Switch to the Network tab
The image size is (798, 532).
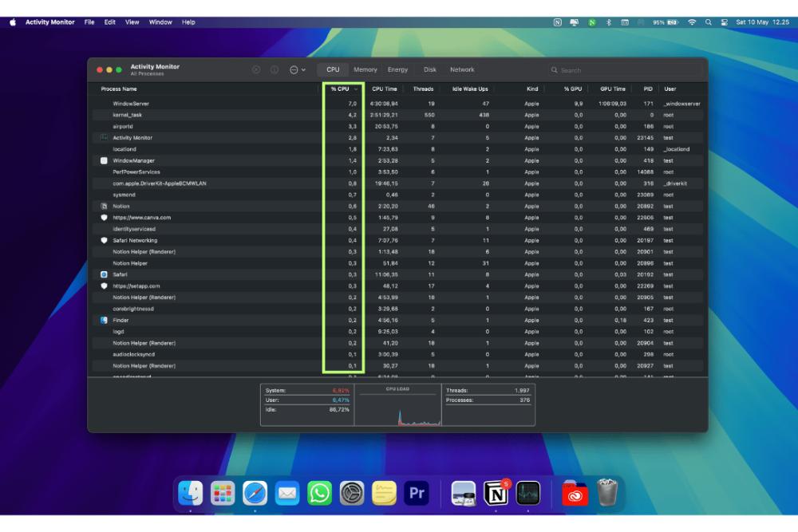462,69
